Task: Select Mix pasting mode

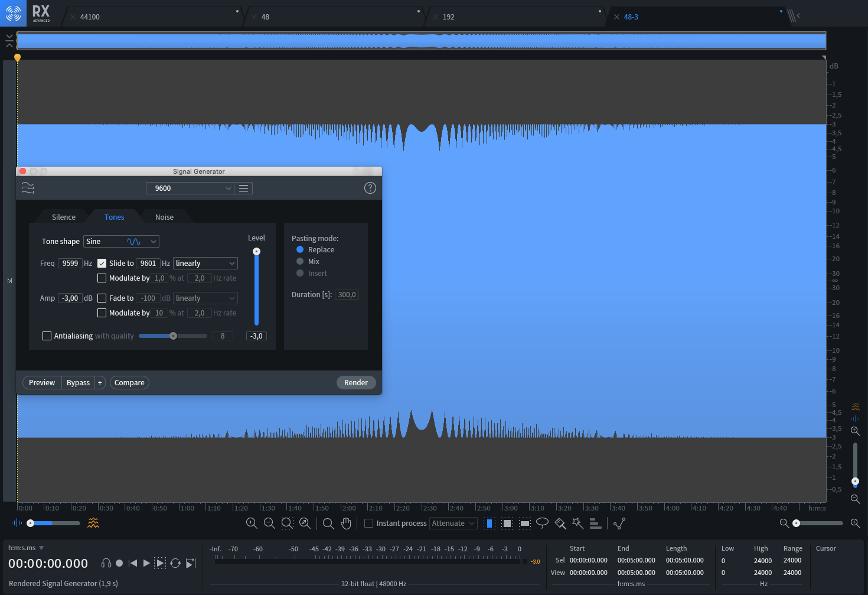Action: (300, 262)
